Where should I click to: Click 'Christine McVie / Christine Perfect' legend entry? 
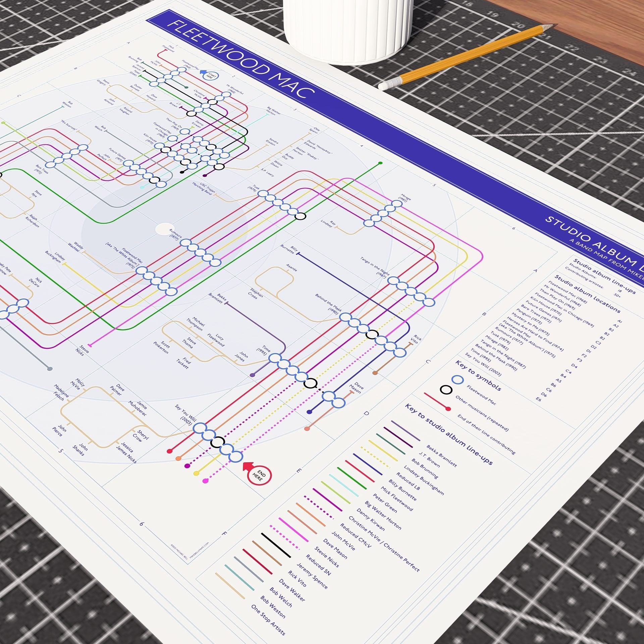(x=384, y=543)
